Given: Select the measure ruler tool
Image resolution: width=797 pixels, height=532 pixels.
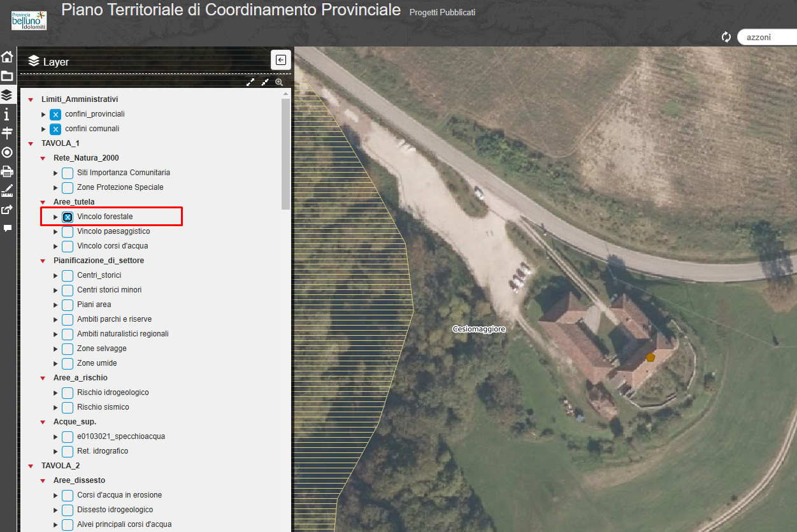Looking at the screenshot, I should [x=7, y=190].
